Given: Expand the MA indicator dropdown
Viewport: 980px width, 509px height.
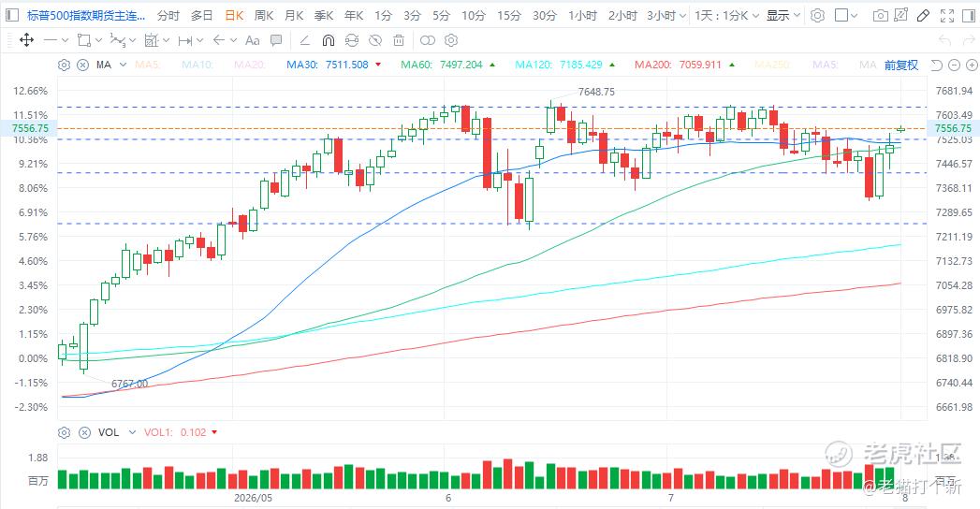Looking at the screenshot, I should point(124,65).
